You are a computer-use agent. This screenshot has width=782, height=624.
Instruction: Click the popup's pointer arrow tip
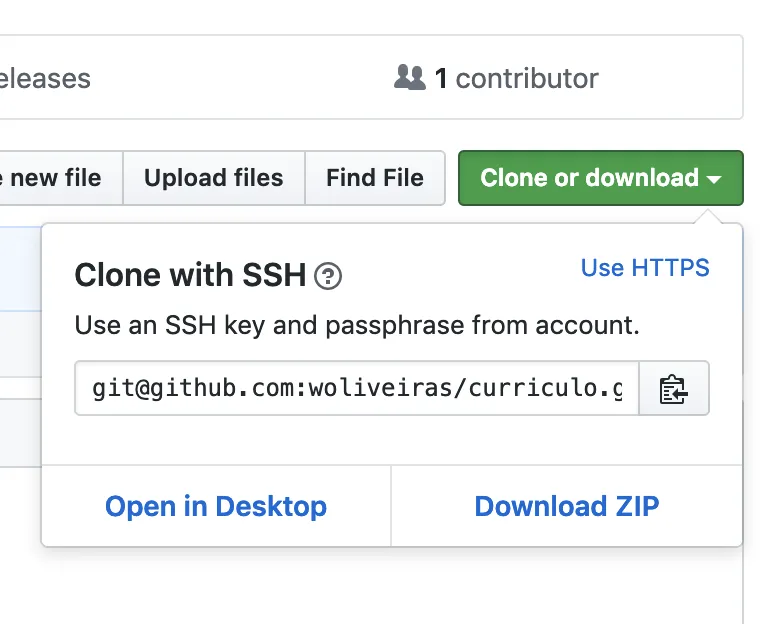click(x=710, y=213)
